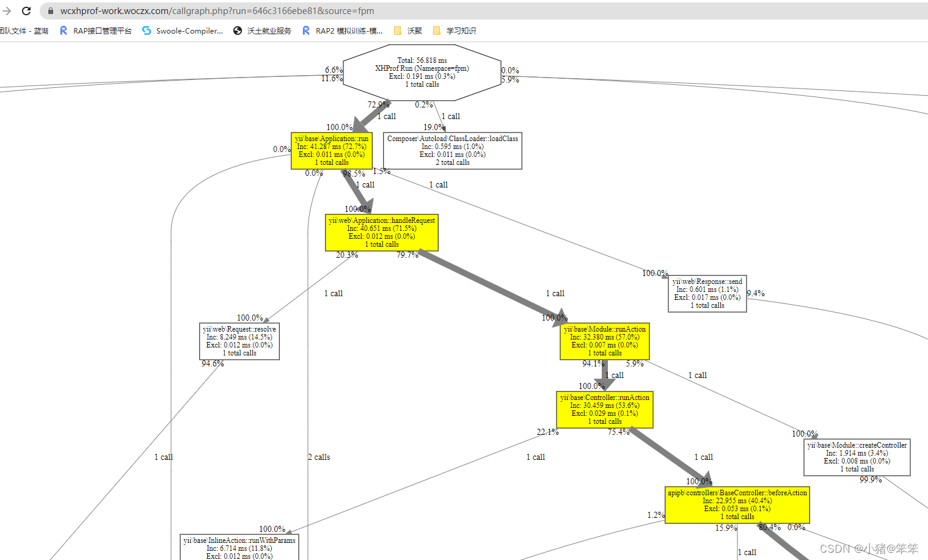Click the '6.6%' label left of root node
This screenshot has width=928, height=560.
pyautogui.click(x=334, y=70)
